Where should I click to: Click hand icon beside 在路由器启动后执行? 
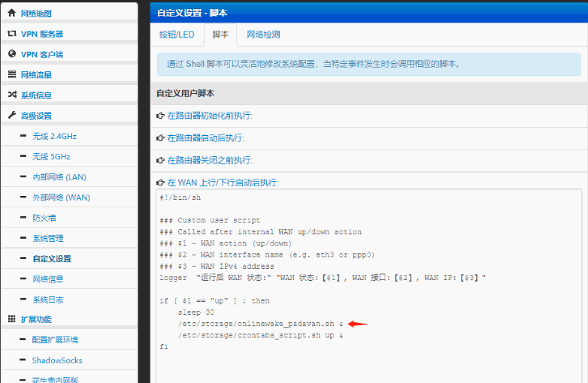[x=160, y=138]
